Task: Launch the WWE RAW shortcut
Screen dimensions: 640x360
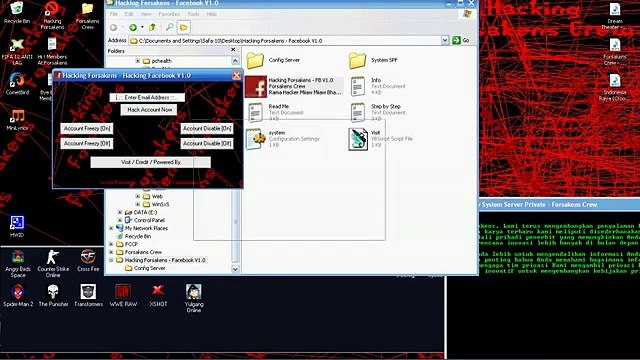Action: click(x=123, y=296)
